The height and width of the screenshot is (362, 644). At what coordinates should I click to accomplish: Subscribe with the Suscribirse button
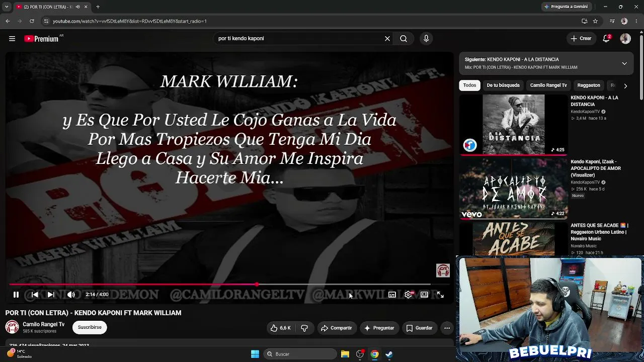click(x=90, y=327)
